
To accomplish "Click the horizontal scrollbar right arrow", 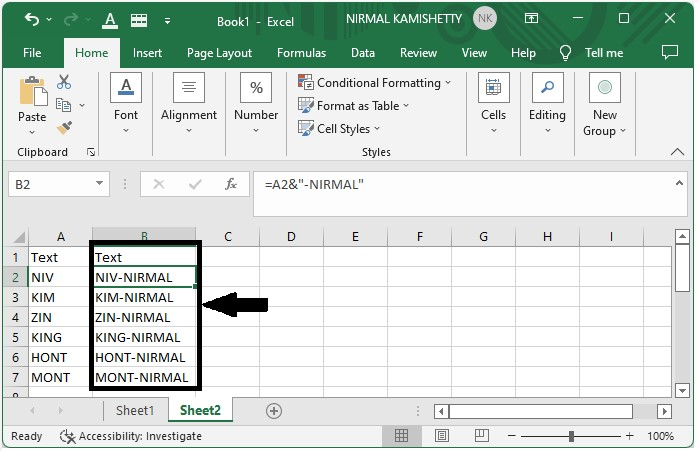I will point(664,411).
